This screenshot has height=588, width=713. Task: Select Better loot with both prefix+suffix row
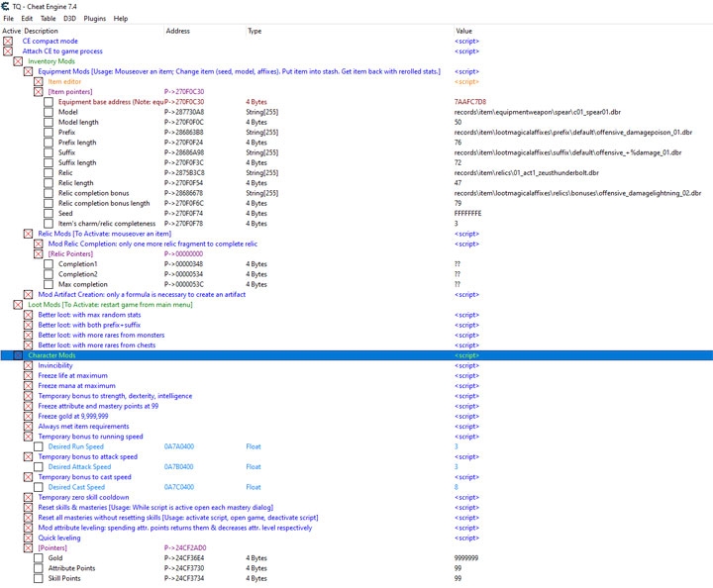[89, 325]
